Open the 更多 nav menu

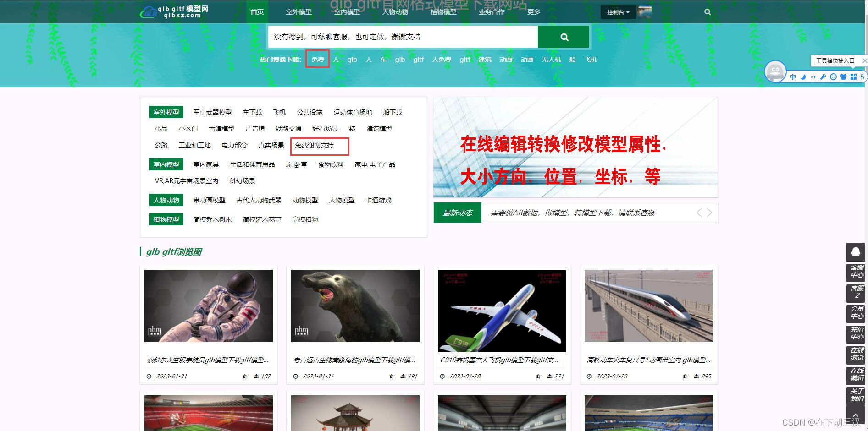pos(534,12)
